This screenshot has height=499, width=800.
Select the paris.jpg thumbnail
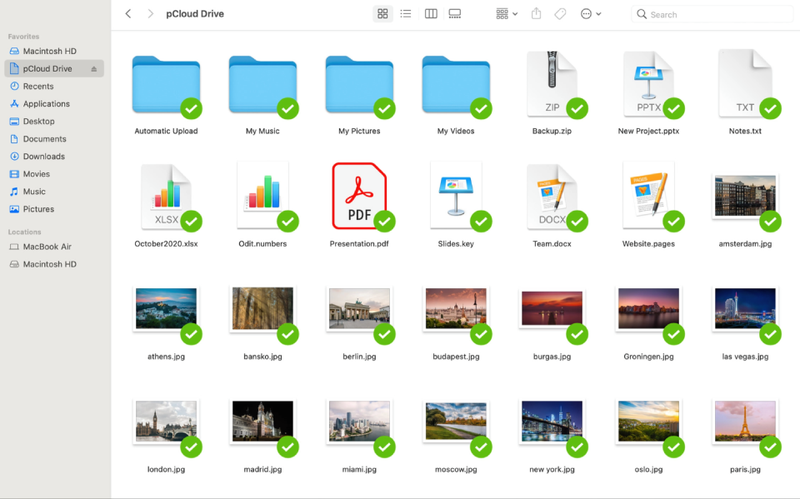point(745,421)
